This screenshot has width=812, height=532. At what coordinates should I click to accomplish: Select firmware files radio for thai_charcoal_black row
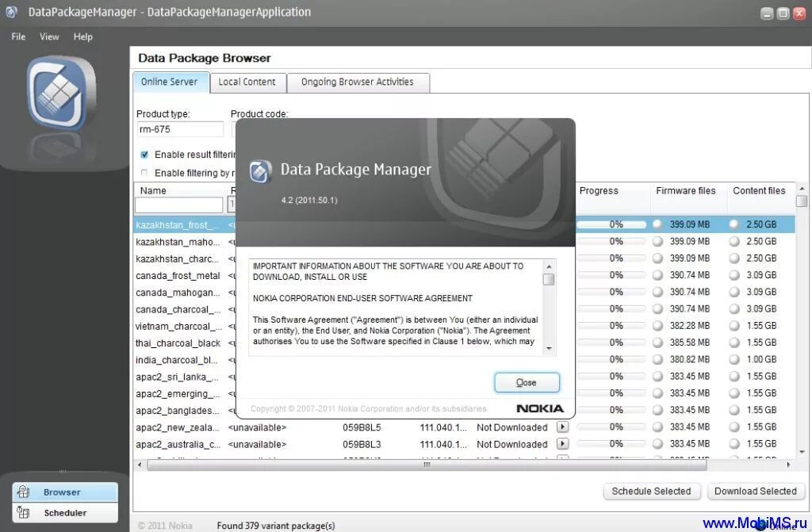coord(657,343)
